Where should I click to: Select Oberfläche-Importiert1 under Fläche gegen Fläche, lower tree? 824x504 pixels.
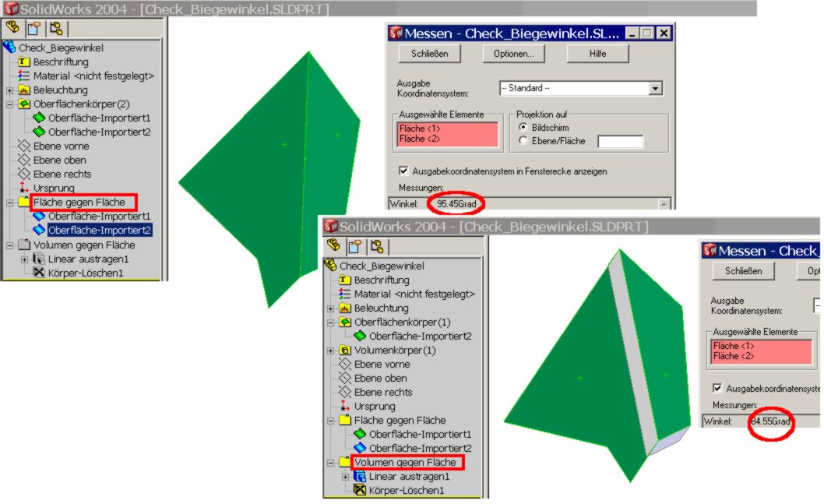[x=420, y=434]
